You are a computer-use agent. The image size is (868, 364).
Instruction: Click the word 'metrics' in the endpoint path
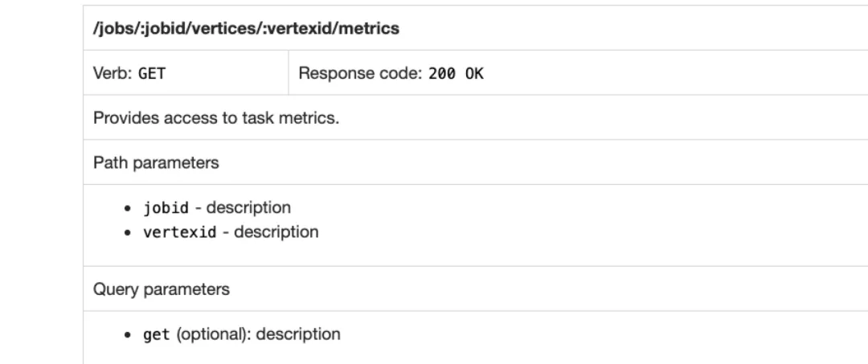(x=369, y=28)
